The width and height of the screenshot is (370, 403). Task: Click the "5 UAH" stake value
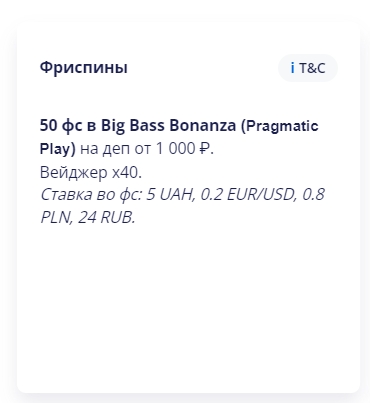click(x=171, y=194)
